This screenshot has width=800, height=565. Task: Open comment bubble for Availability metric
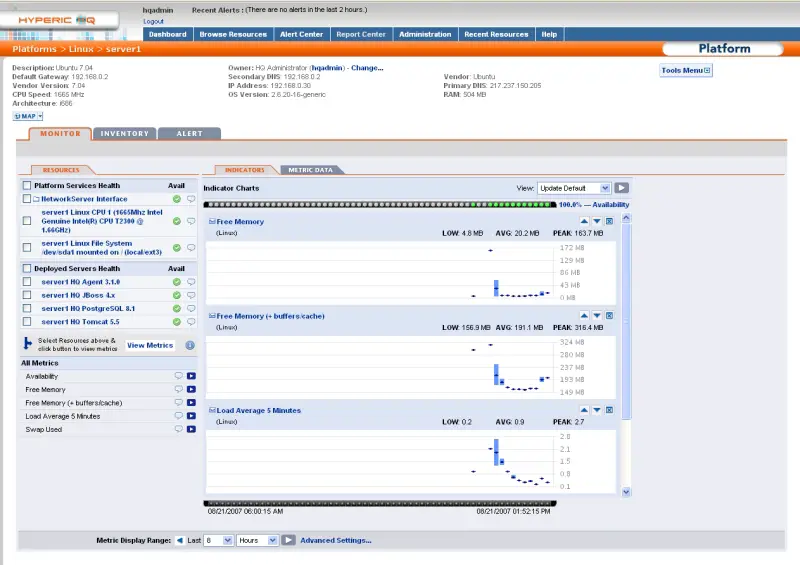click(179, 376)
